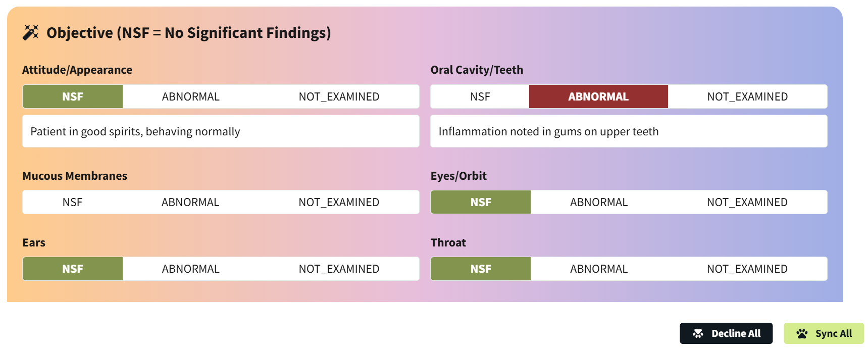The width and height of the screenshot is (868, 349).
Task: Set Ears to ABNORMAL
Action: 190,269
